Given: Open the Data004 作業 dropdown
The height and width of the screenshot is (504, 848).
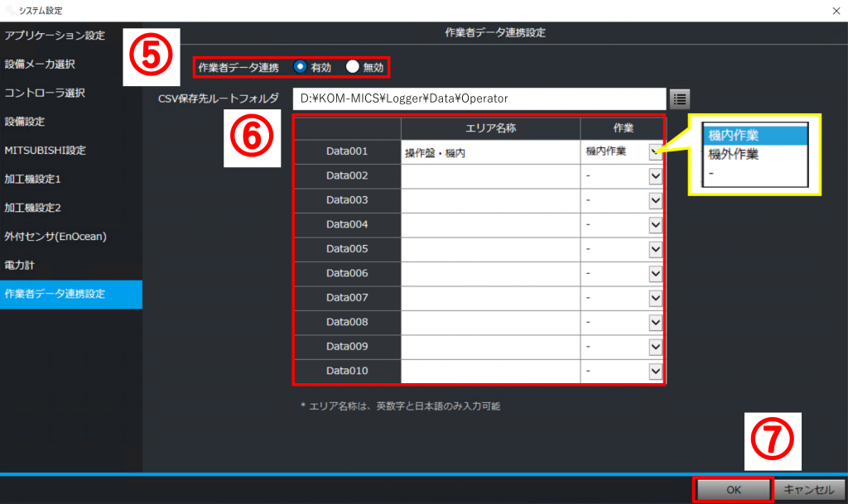Looking at the screenshot, I should tap(656, 225).
